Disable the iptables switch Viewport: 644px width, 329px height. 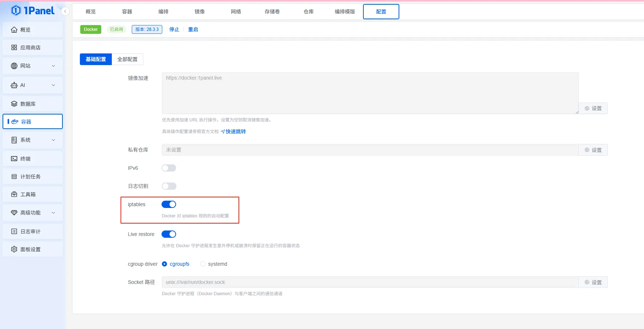pyautogui.click(x=169, y=204)
